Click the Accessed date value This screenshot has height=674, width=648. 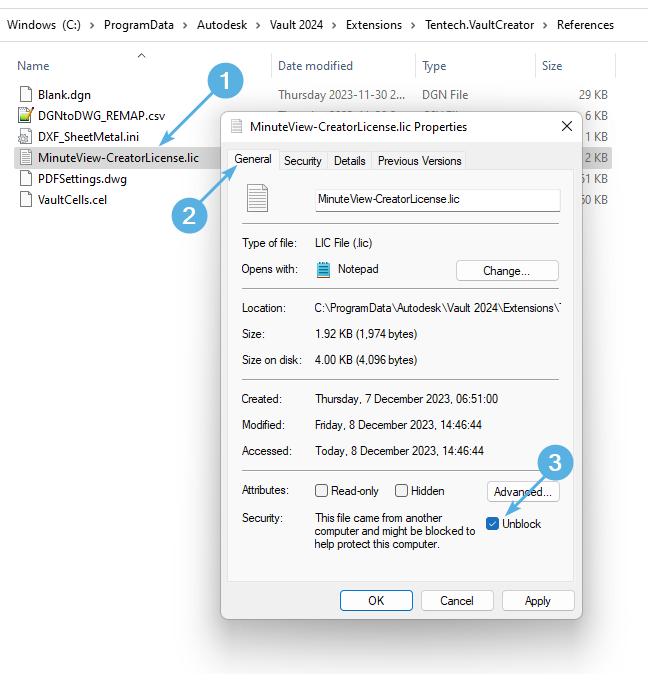399,451
